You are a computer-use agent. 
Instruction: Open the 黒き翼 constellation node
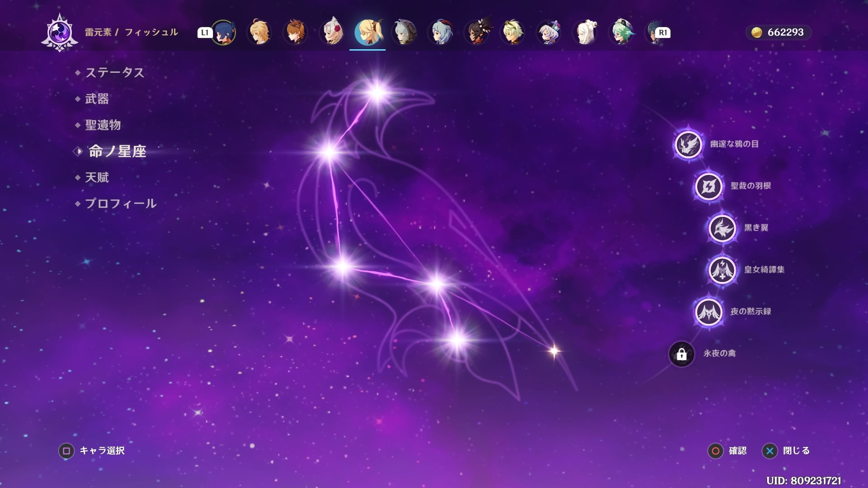tap(722, 228)
